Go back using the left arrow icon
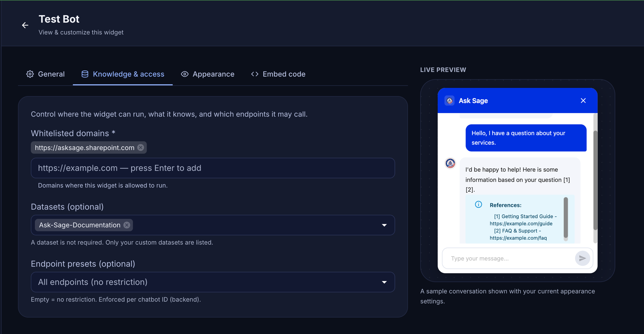The image size is (644, 334). (25, 25)
